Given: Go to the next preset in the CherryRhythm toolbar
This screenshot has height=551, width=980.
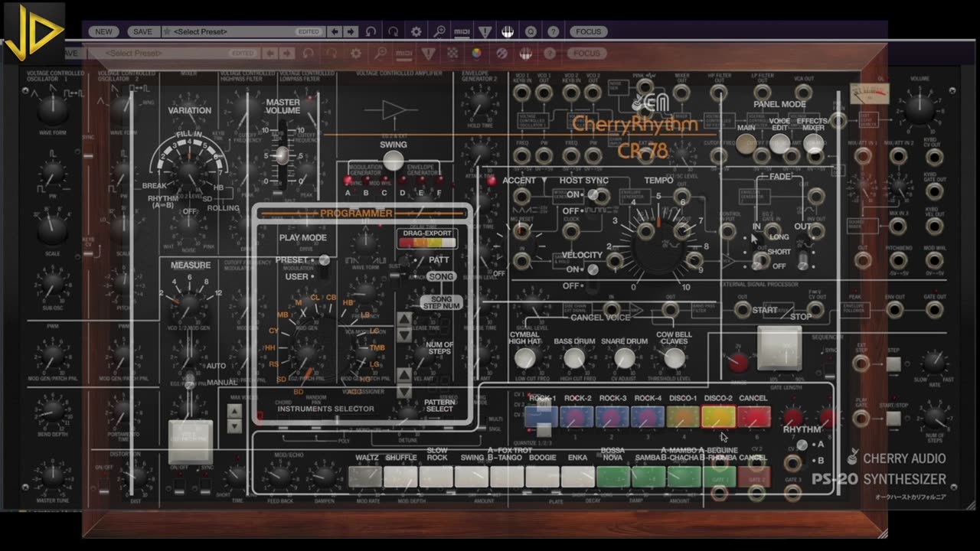Looking at the screenshot, I should tap(351, 31).
